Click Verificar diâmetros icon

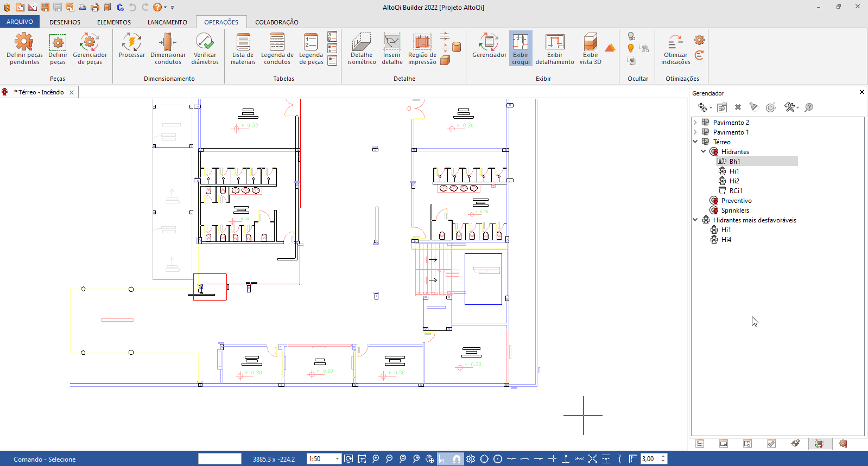pyautogui.click(x=205, y=48)
